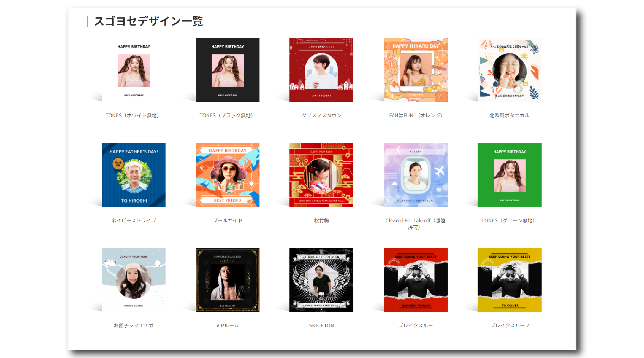Select the TONES black plain design thumbnail

tap(227, 70)
